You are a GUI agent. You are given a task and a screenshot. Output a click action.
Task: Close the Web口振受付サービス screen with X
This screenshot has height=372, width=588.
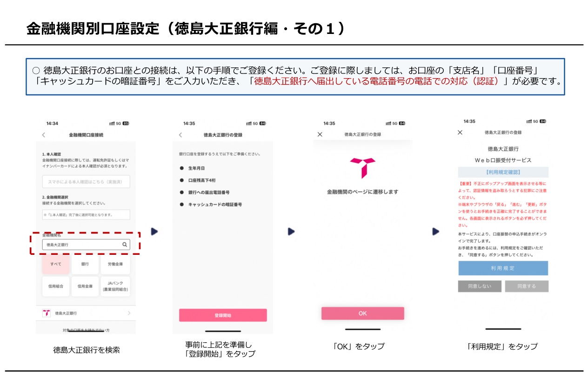pos(460,133)
